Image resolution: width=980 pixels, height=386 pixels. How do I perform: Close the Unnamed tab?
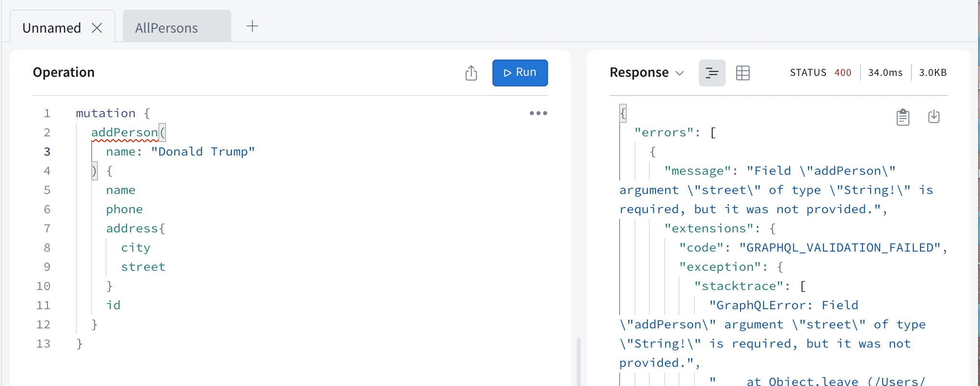(97, 28)
